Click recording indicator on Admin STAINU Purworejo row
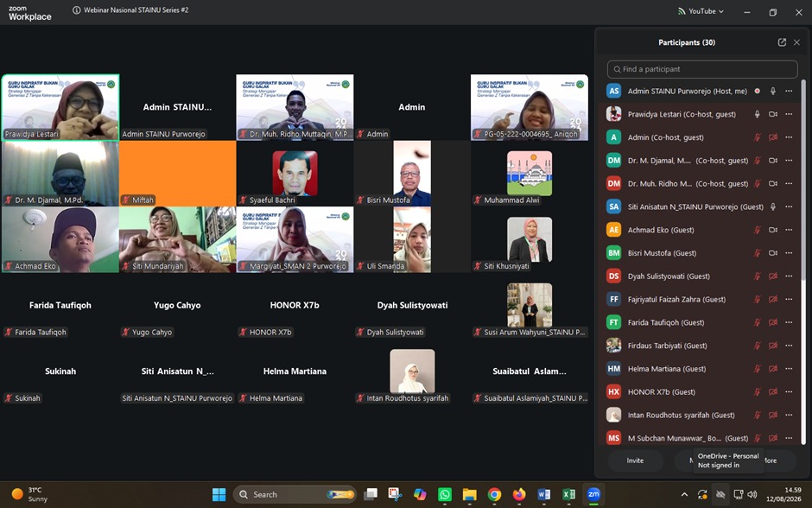The height and width of the screenshot is (508, 812). [757, 91]
